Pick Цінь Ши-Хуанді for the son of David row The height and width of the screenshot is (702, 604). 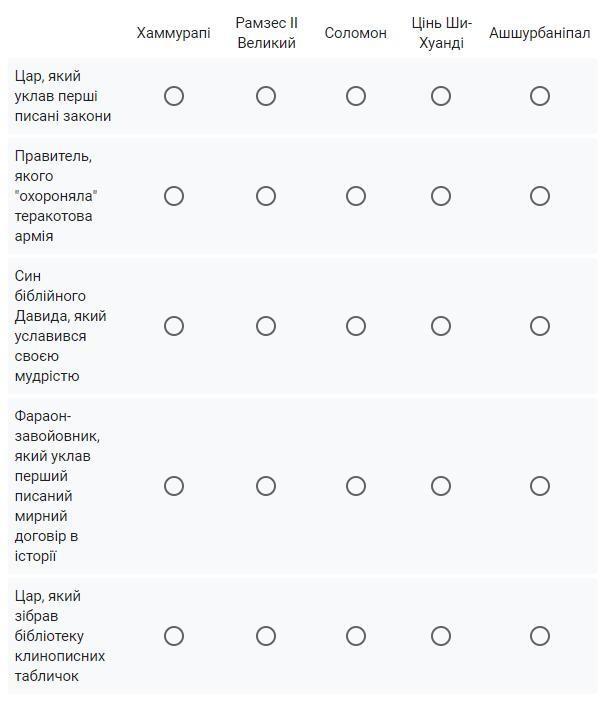441,326
